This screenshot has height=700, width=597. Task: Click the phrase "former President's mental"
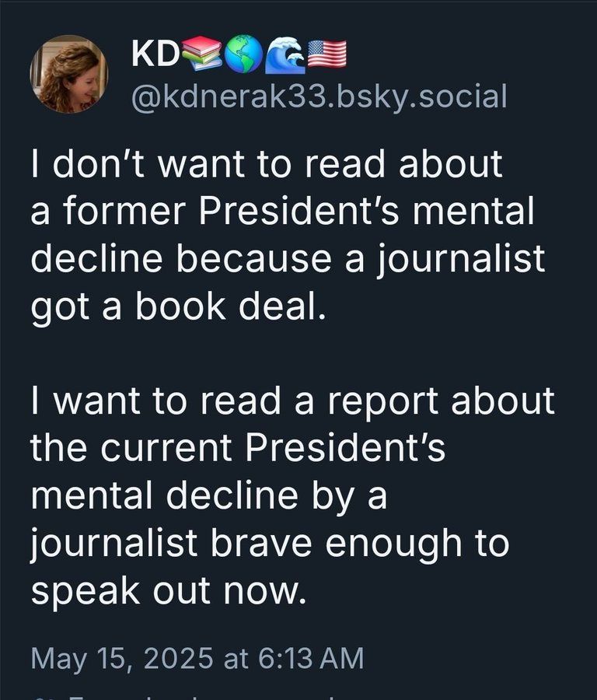coord(298,211)
